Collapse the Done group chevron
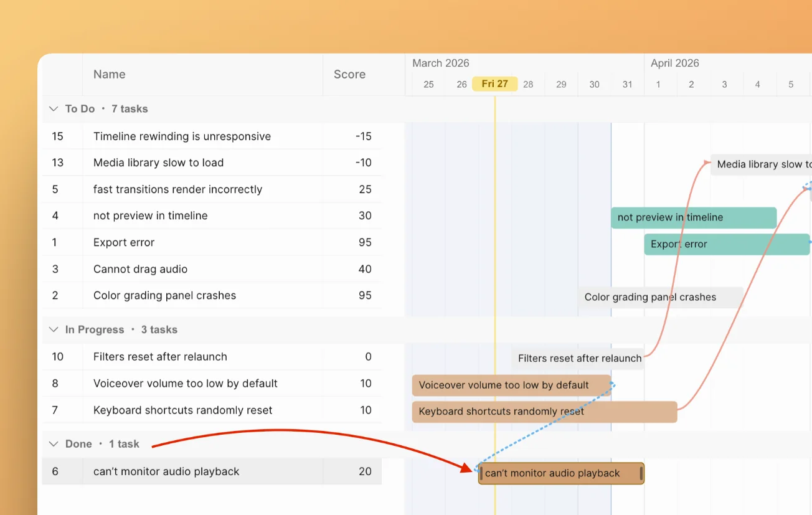 click(x=54, y=444)
